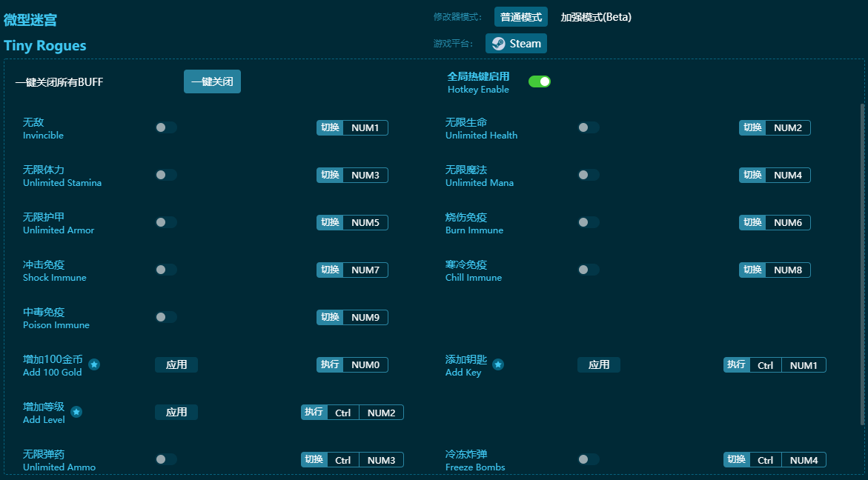Viewport: 868px width, 480px height.
Task: Disable the global Hotkey Enable switch
Action: pyautogui.click(x=539, y=81)
